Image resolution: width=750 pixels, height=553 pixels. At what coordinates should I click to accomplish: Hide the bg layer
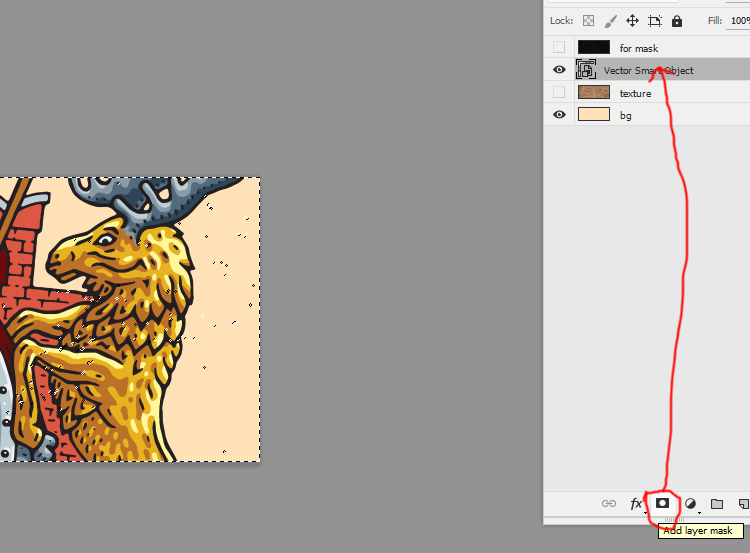559,115
